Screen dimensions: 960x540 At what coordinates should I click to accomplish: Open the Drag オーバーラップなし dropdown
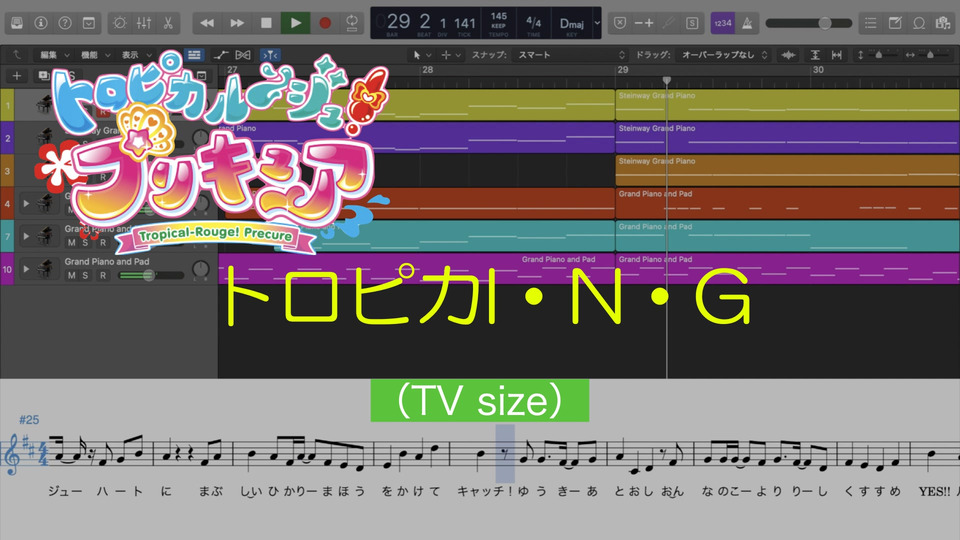pos(725,55)
